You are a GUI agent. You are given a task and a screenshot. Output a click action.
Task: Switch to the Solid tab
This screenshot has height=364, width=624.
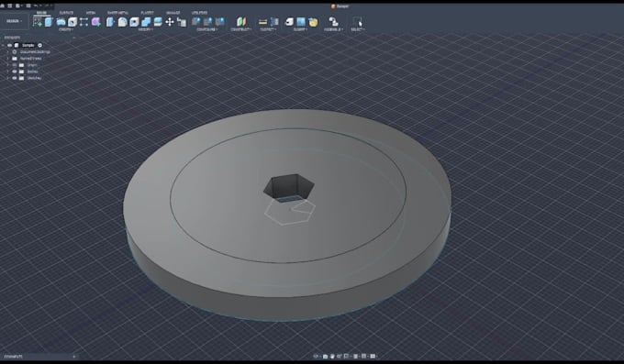point(41,13)
